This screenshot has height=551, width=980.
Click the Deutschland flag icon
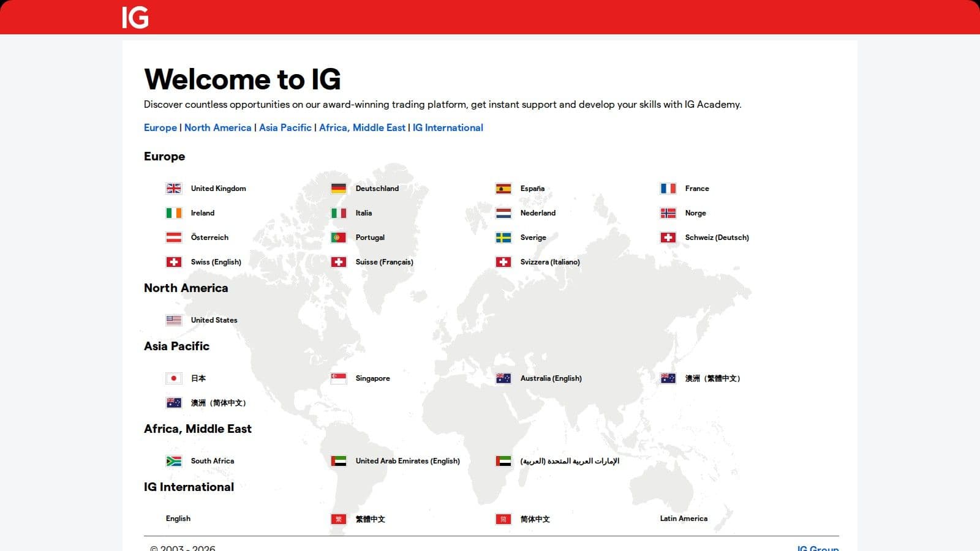click(x=339, y=189)
